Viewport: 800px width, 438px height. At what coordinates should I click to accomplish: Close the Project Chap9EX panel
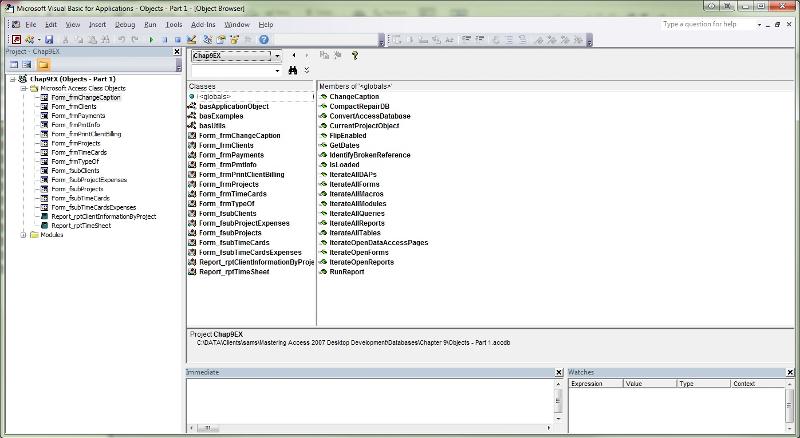[177, 52]
